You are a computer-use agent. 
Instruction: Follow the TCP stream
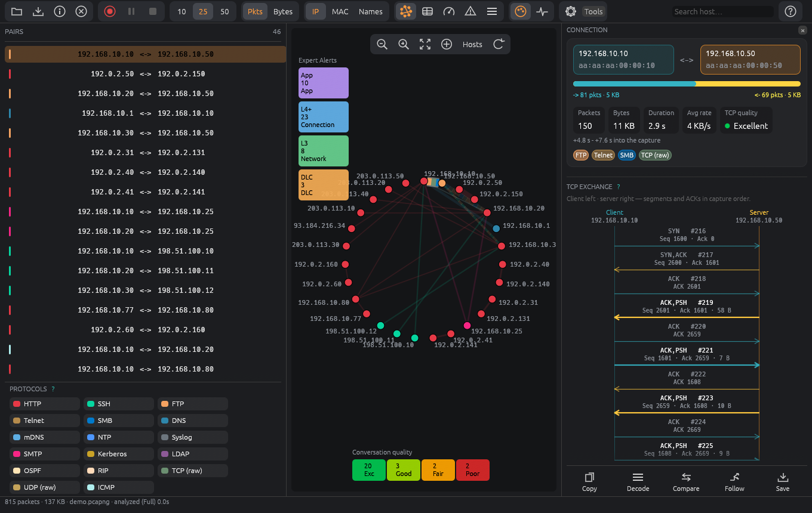(x=734, y=482)
